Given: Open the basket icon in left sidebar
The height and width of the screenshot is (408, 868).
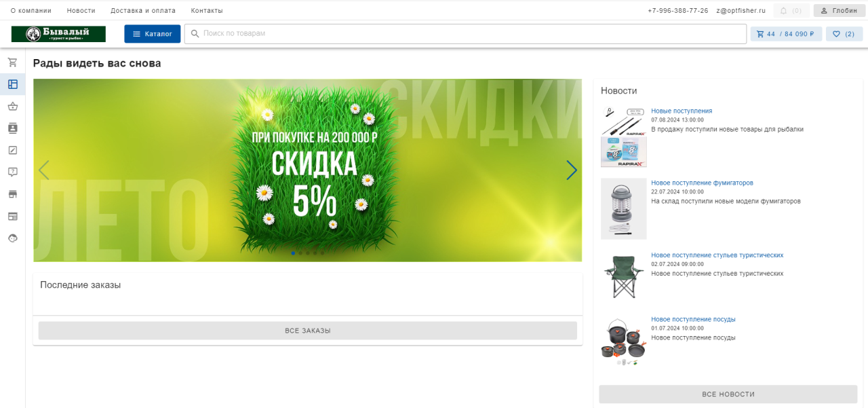Looking at the screenshot, I should 12,107.
